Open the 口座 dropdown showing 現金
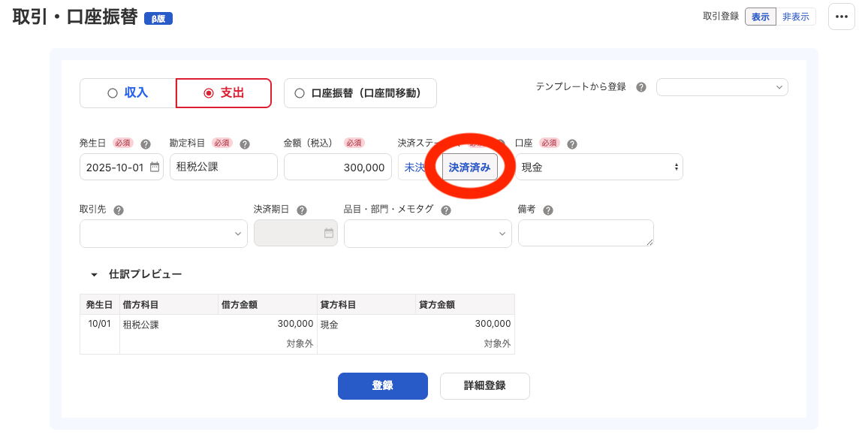This screenshot has height=438, width=868. [597, 167]
